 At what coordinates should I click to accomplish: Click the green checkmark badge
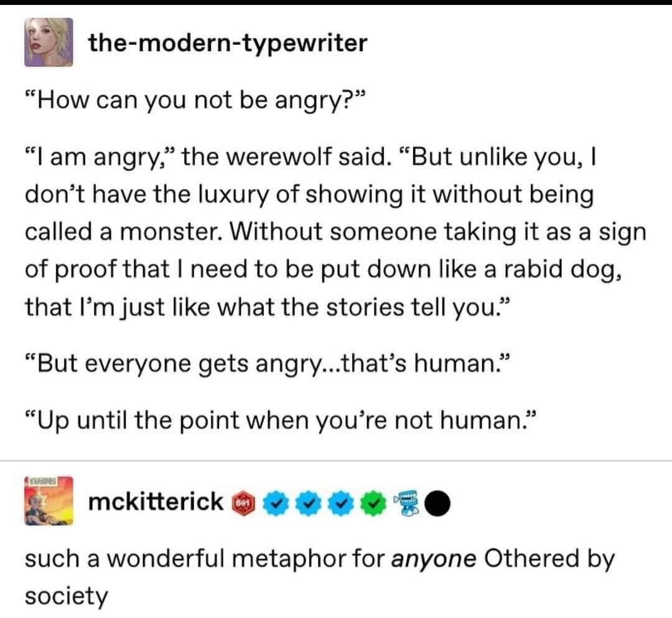tap(371, 502)
